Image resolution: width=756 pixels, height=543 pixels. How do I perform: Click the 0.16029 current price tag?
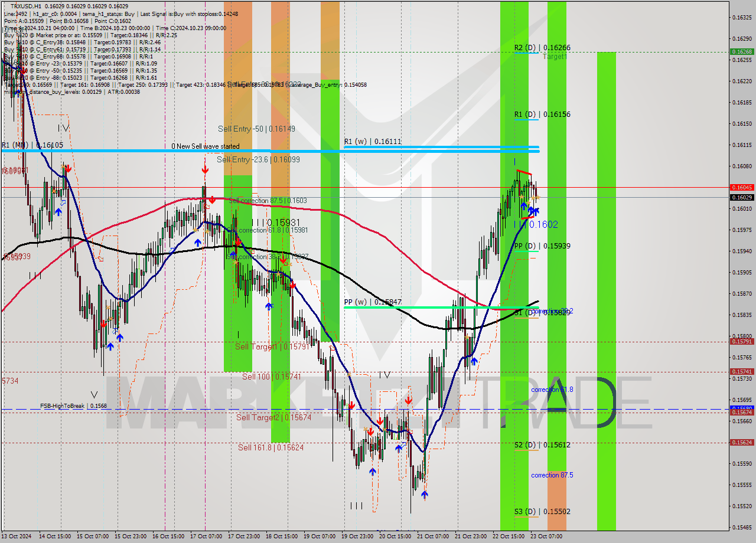(742, 197)
